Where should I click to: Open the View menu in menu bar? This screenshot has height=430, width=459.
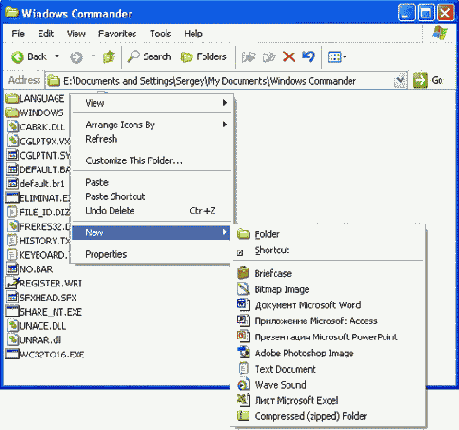[76, 34]
